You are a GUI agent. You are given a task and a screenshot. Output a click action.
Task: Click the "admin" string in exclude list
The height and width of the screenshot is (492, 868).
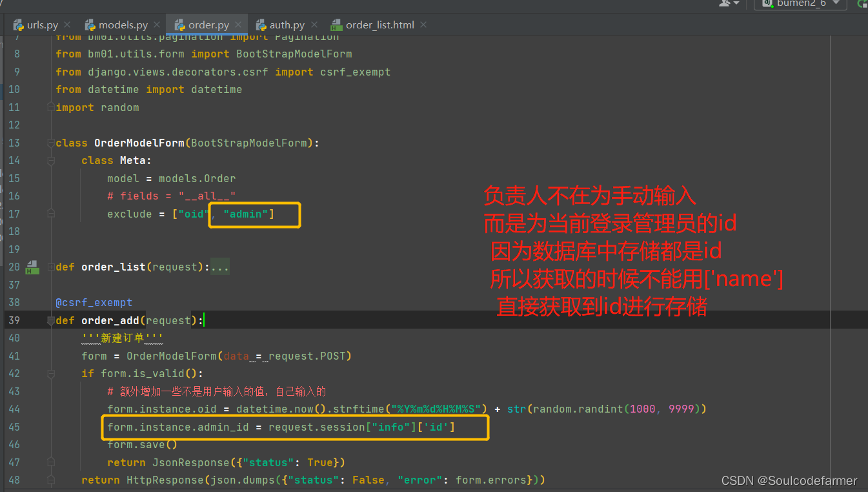(x=246, y=214)
